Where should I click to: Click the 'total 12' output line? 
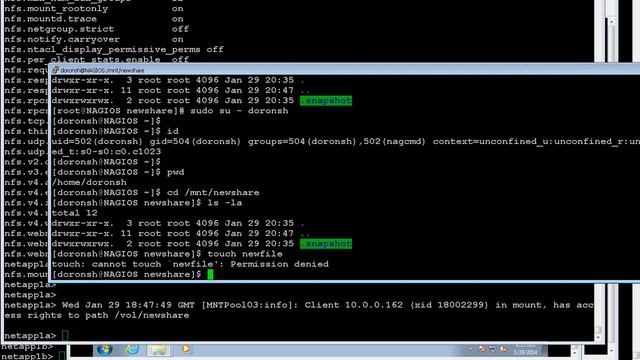[x=75, y=213]
